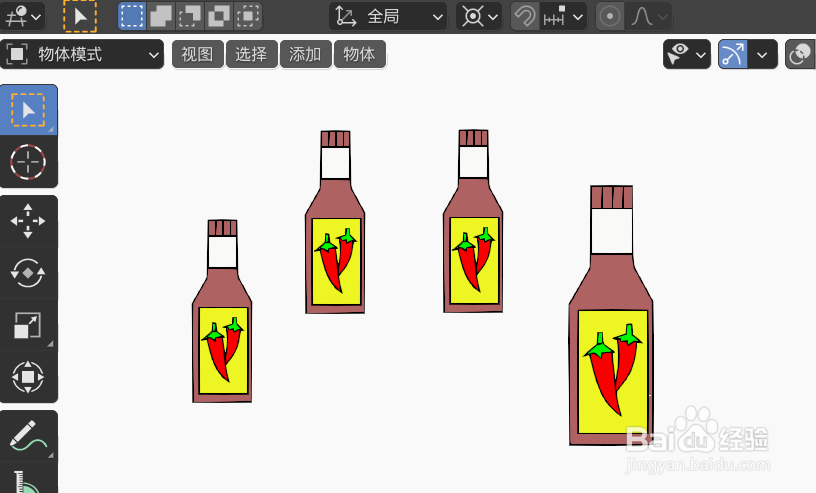Activate the Rotate tool

[x=29, y=272]
